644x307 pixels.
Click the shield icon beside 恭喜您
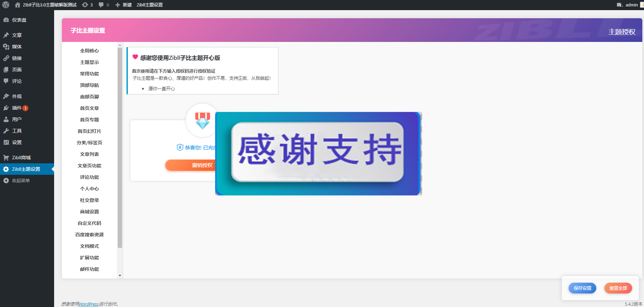click(x=180, y=147)
